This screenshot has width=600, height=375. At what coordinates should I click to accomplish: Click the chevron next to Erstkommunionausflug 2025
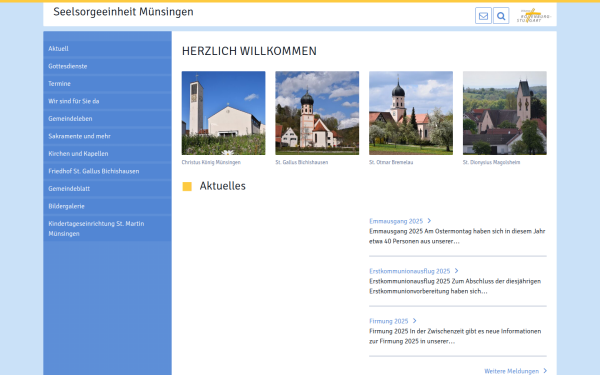pos(457,271)
